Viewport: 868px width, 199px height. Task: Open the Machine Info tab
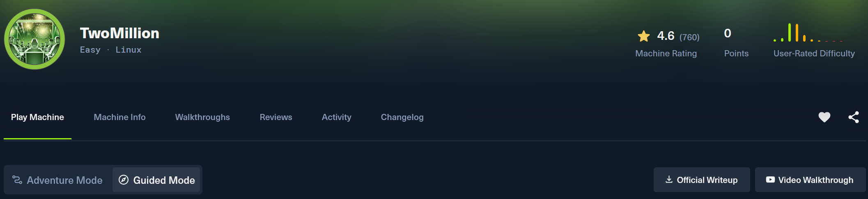pos(119,117)
